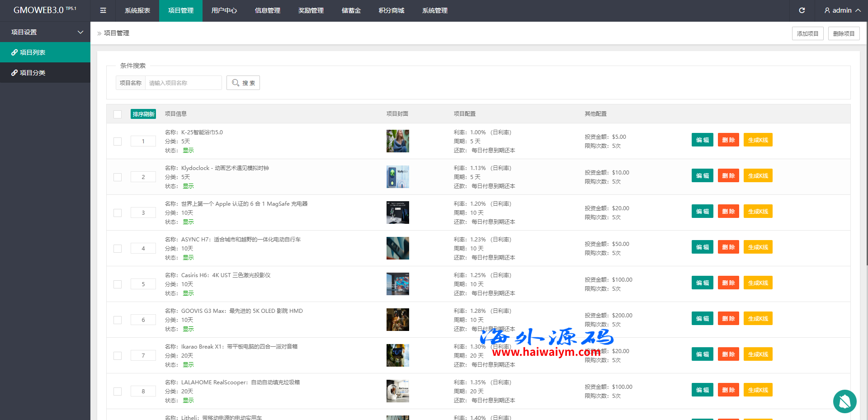
Task: Click orange 生成K线 for ASYNC H7
Action: point(758,247)
